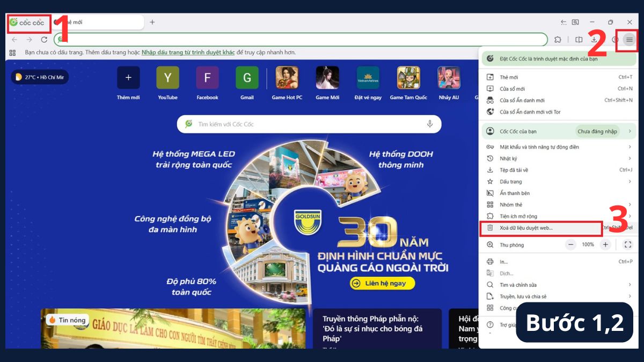Image resolution: width=644 pixels, height=362 pixels.
Task: Open the main hamburger menu
Action: pyautogui.click(x=629, y=40)
